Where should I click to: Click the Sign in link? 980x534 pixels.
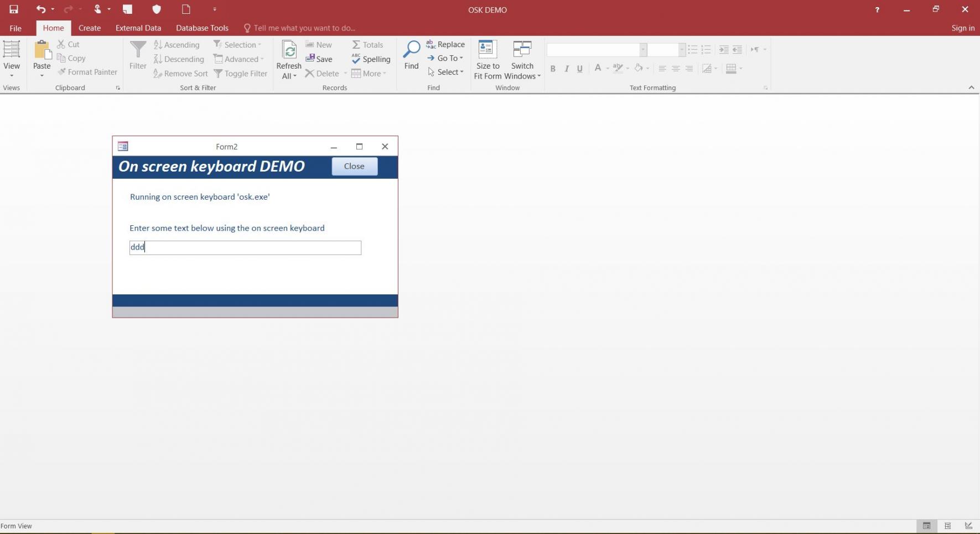pos(962,28)
